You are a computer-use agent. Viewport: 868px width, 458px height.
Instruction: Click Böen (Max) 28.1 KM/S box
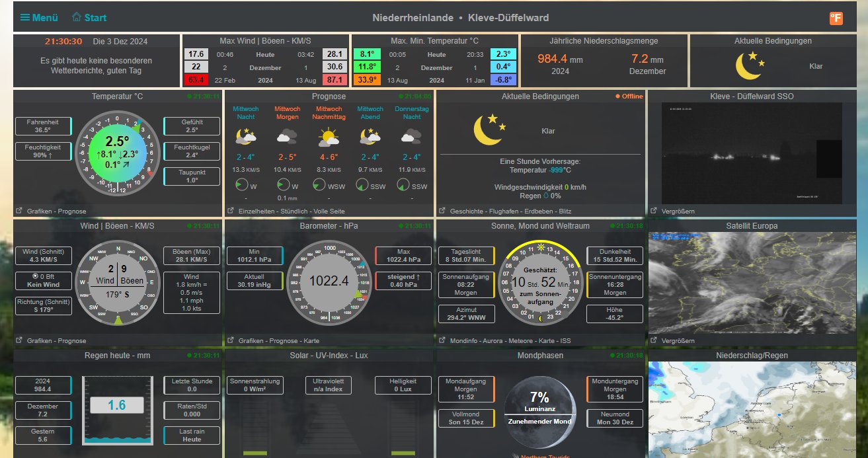(192, 256)
